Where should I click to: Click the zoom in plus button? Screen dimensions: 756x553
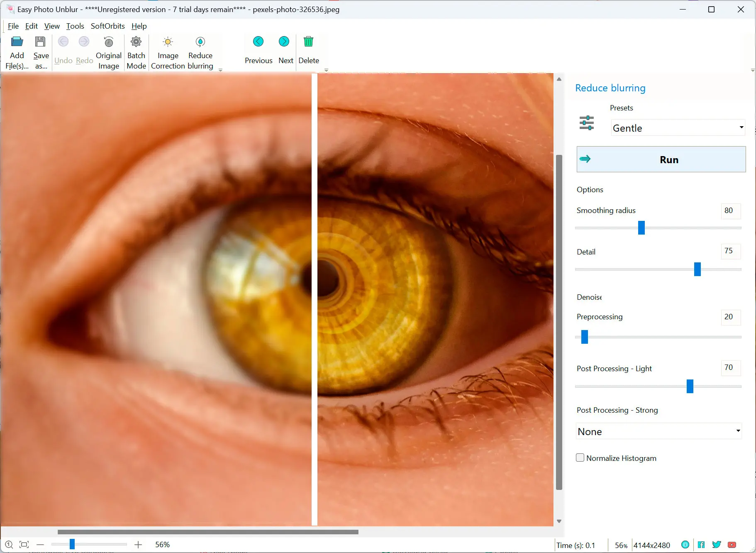(138, 545)
